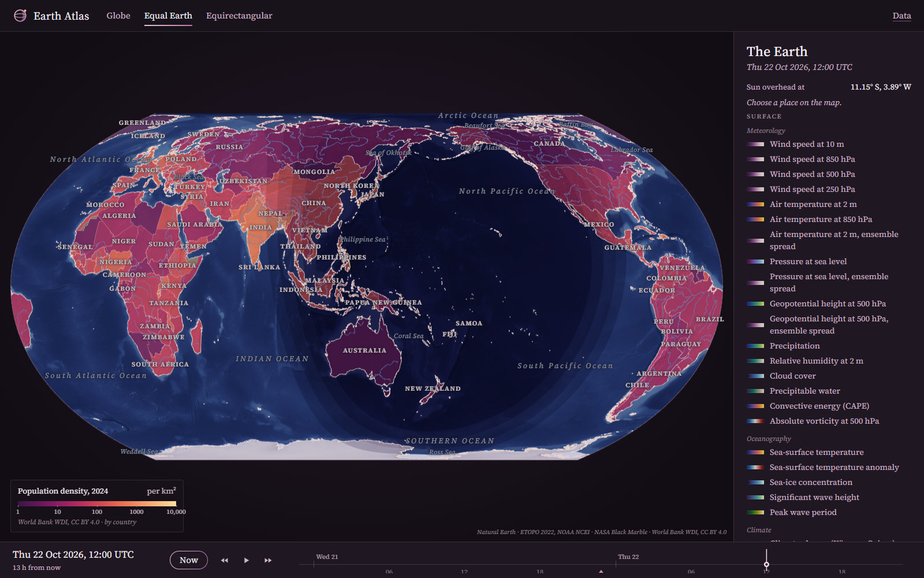The width and height of the screenshot is (924, 578).
Task: Click the Sea-surface temperature ramp icon
Action: tap(755, 453)
